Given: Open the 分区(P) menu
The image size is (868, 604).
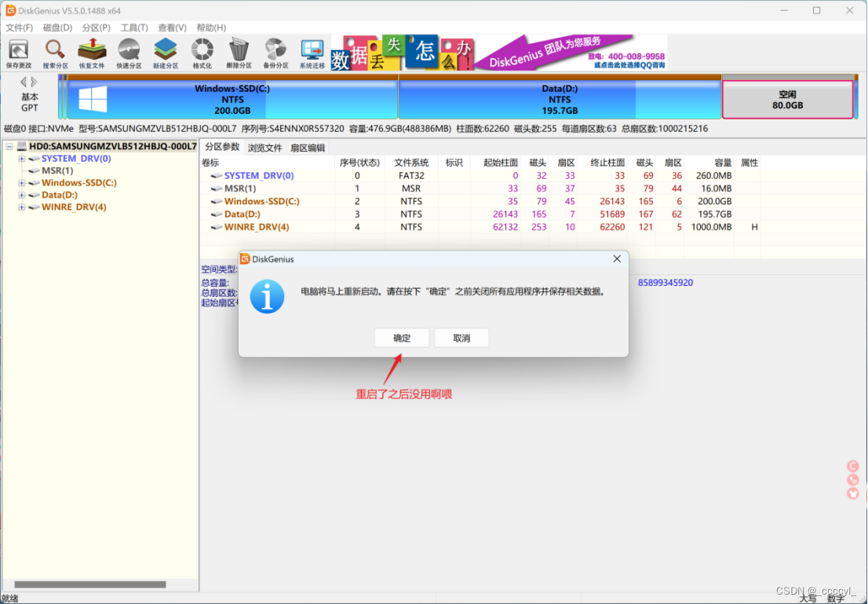Looking at the screenshot, I should tap(96, 27).
